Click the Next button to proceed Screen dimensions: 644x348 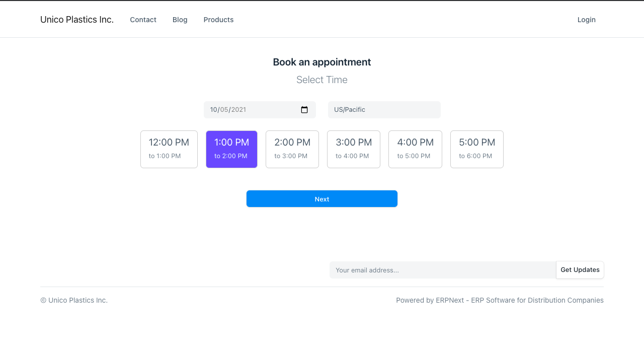coord(321,198)
